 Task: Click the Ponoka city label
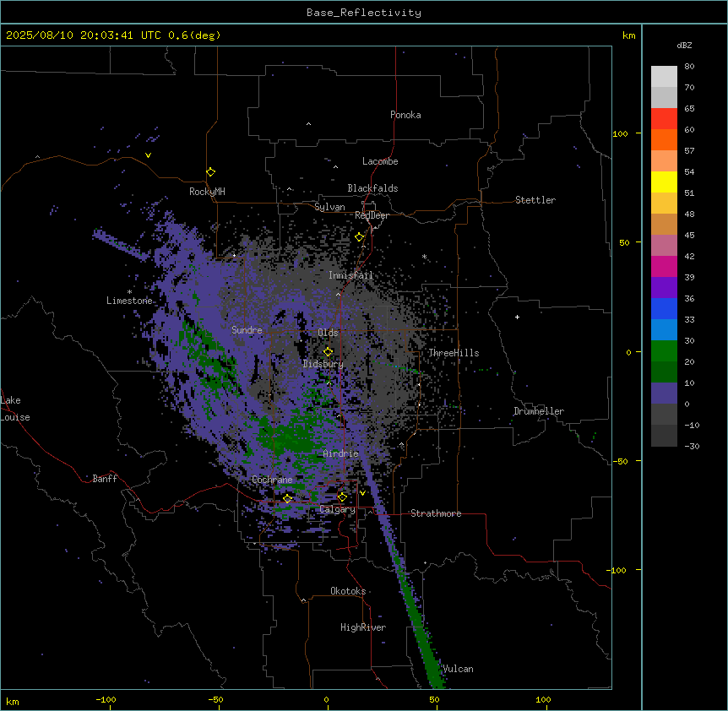pos(405,115)
